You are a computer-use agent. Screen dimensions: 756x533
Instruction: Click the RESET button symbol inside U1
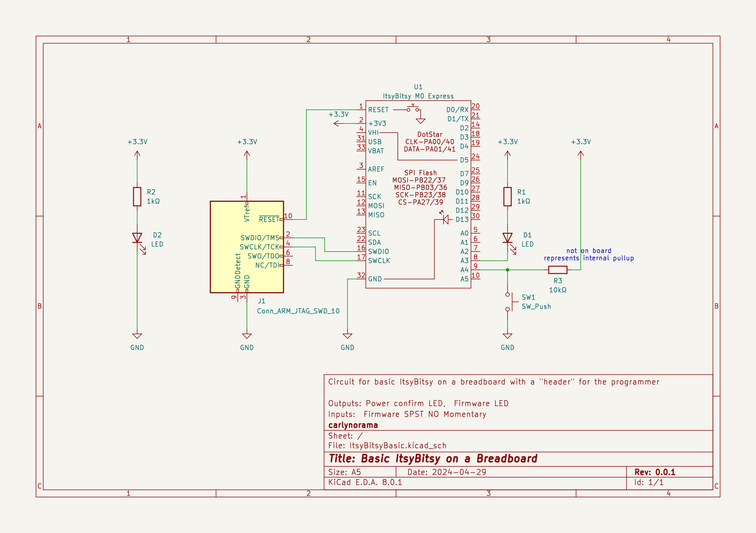tap(413, 108)
